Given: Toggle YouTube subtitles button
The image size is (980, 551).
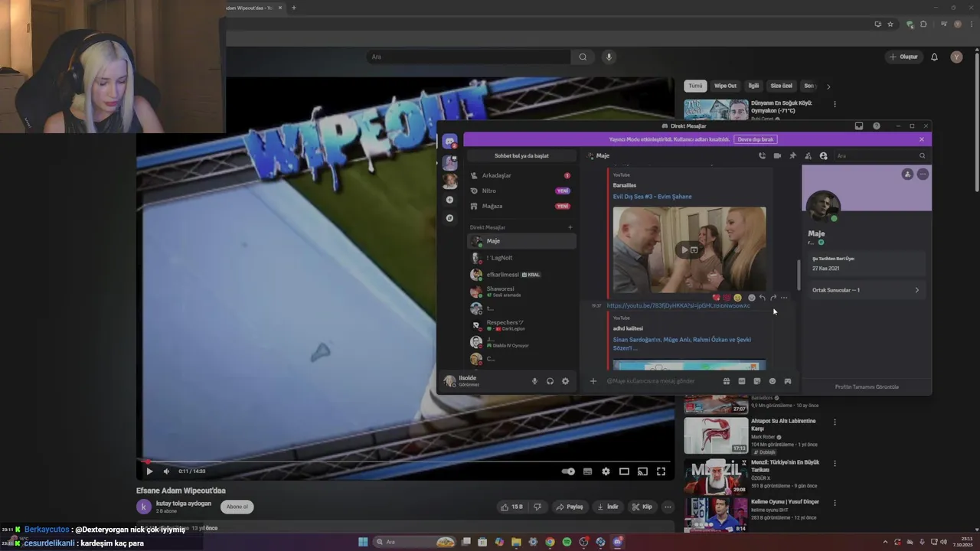Looking at the screenshot, I should pyautogui.click(x=587, y=471).
